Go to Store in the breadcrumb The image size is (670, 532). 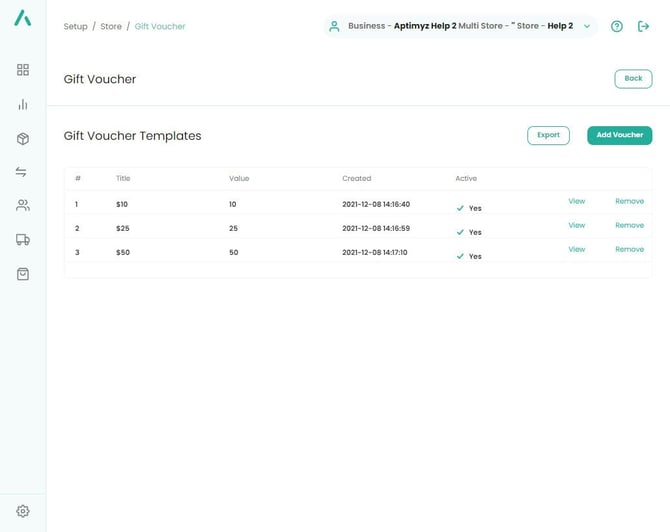coord(111,26)
